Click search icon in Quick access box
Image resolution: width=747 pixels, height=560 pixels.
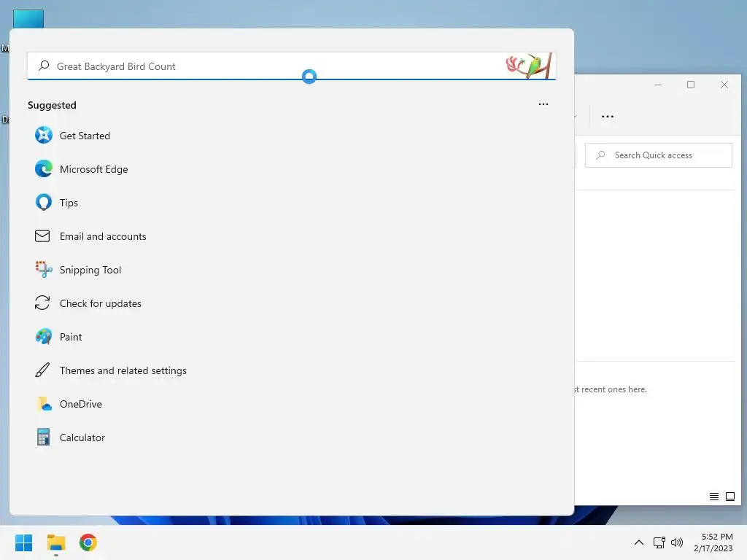(x=601, y=155)
